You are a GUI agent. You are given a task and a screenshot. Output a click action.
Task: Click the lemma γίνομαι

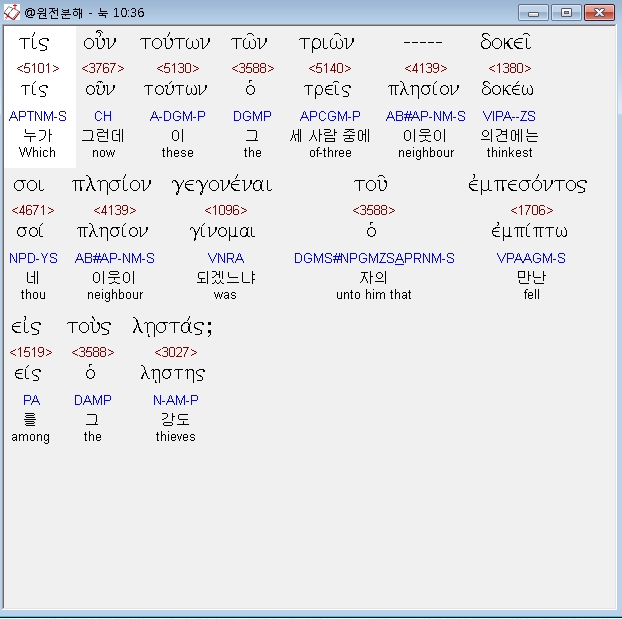pyautogui.click(x=223, y=231)
